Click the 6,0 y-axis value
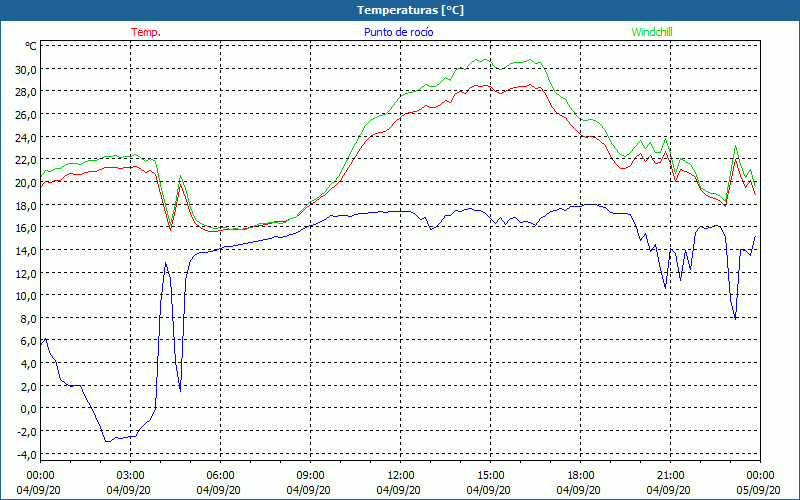This screenshot has width=800, height=500. pos(28,341)
